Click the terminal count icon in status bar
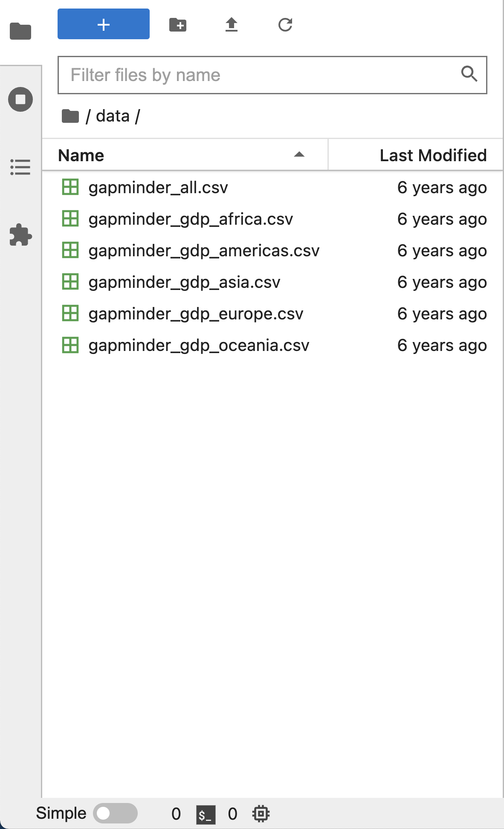The image size is (504, 829). point(206,814)
